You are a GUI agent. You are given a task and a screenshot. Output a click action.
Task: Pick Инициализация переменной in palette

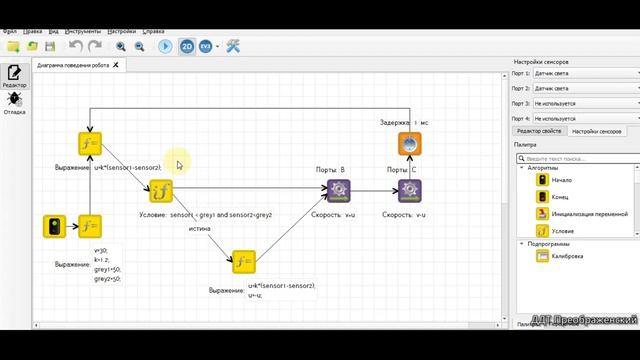(x=582, y=214)
